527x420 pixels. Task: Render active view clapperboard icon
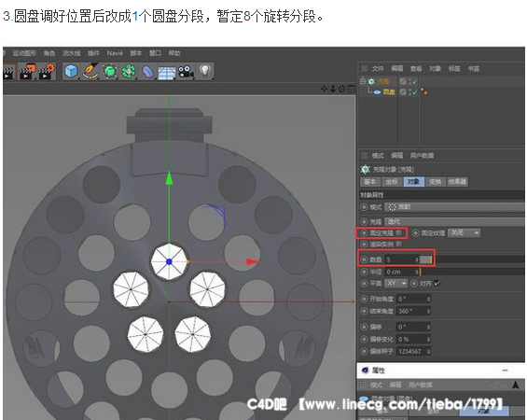pyautogui.click(x=9, y=72)
